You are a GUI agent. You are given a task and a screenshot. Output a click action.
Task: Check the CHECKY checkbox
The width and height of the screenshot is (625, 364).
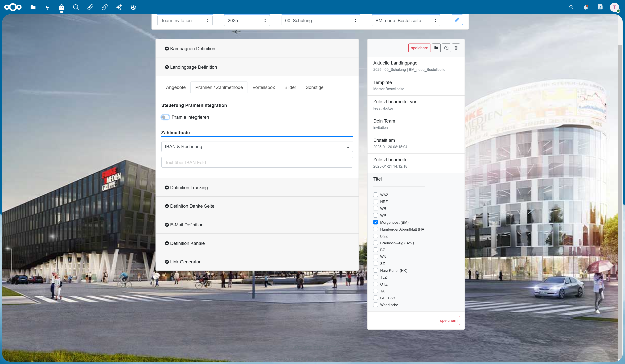click(376, 298)
